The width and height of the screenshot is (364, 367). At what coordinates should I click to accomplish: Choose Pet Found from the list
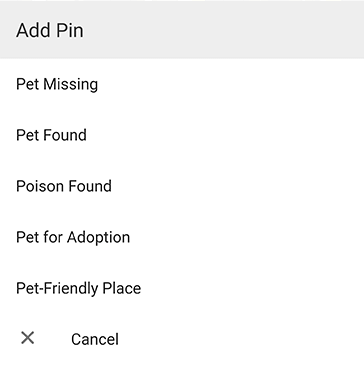tap(182, 135)
